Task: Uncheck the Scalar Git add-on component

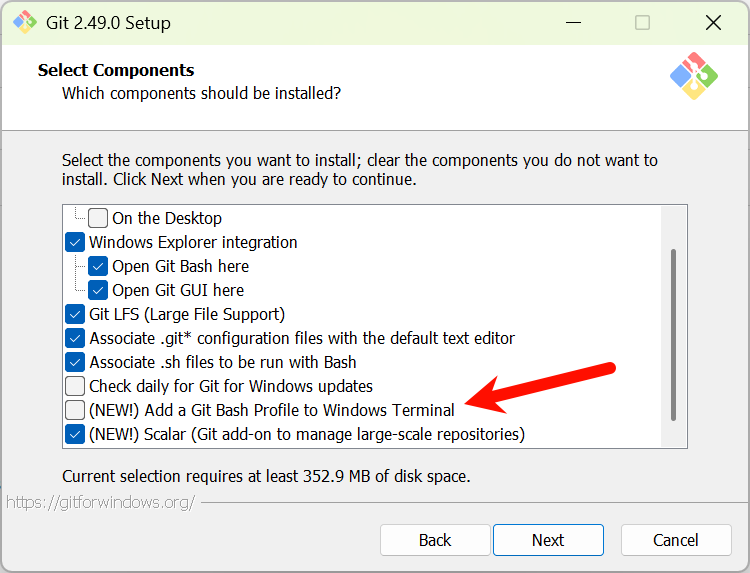Action: pos(75,434)
